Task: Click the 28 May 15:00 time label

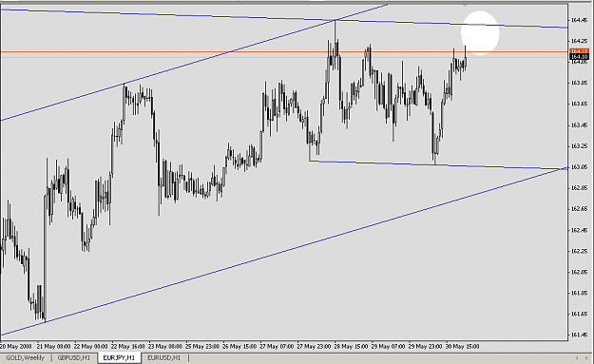Action: click(x=351, y=347)
